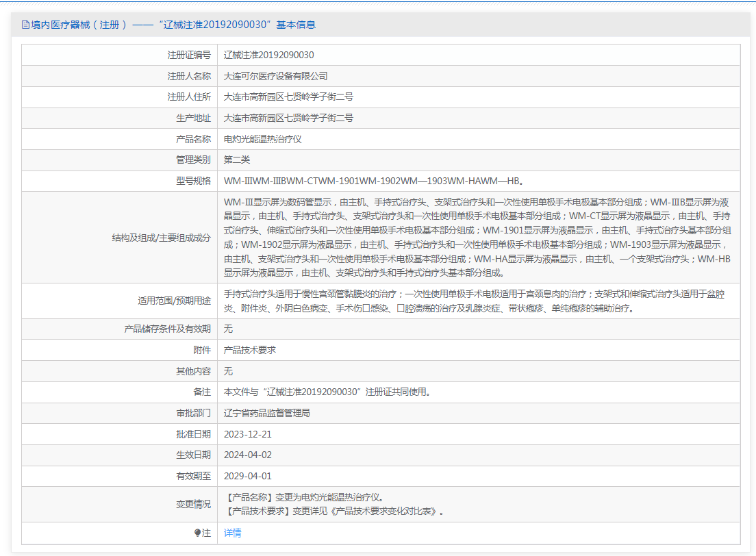Click the 变更情况 row label

193,504
